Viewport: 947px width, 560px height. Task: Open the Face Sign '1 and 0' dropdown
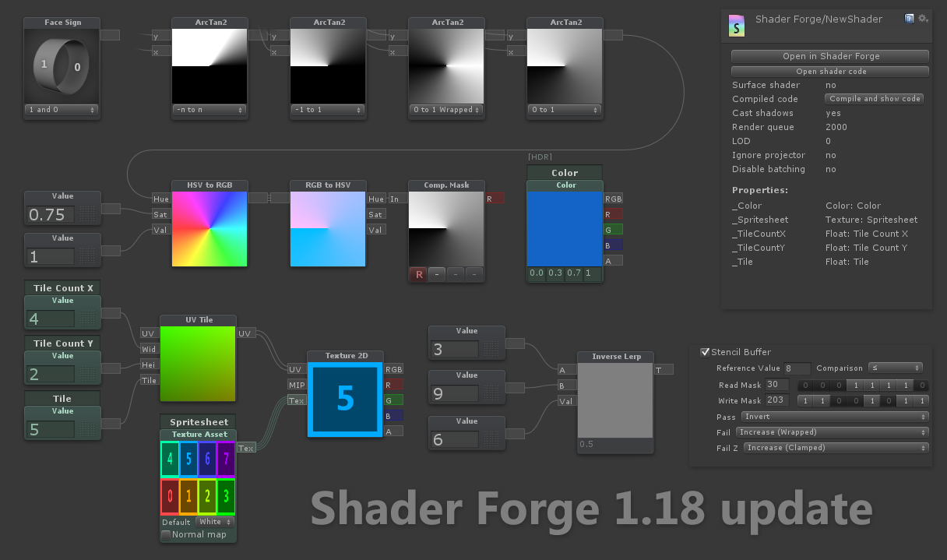point(62,110)
